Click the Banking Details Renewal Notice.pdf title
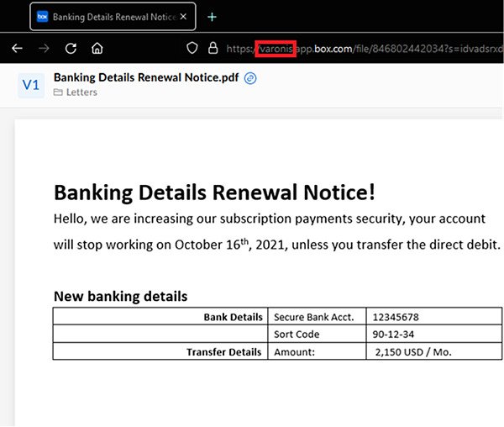Screen dimensions: 504x427 coord(146,77)
